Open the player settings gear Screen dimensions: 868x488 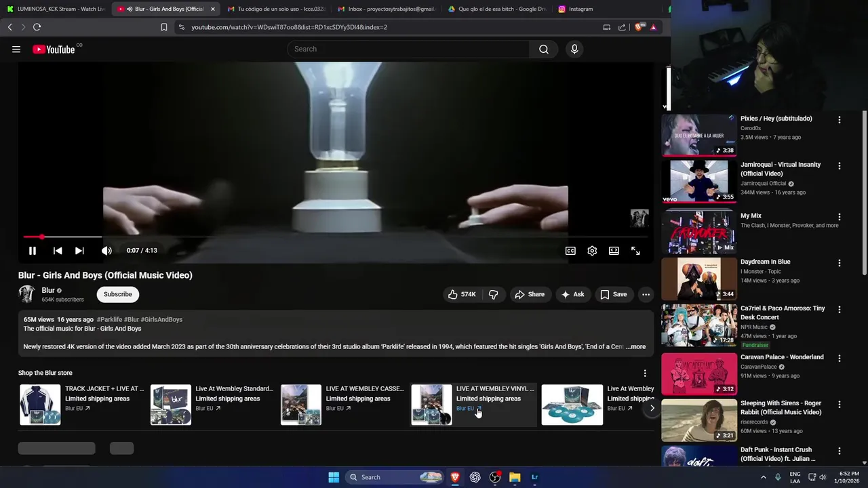(x=592, y=251)
